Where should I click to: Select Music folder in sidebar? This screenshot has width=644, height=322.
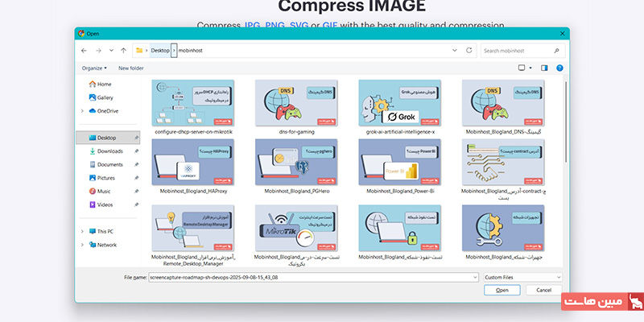pos(104,192)
